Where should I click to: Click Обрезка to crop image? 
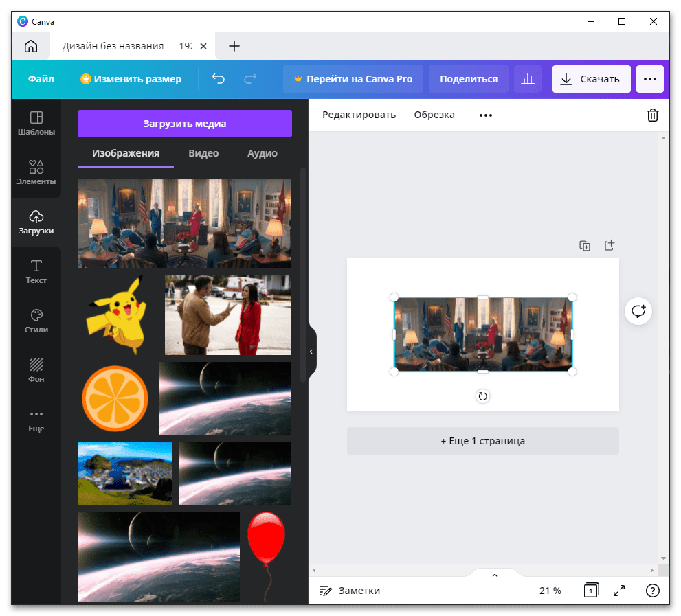[x=434, y=115]
